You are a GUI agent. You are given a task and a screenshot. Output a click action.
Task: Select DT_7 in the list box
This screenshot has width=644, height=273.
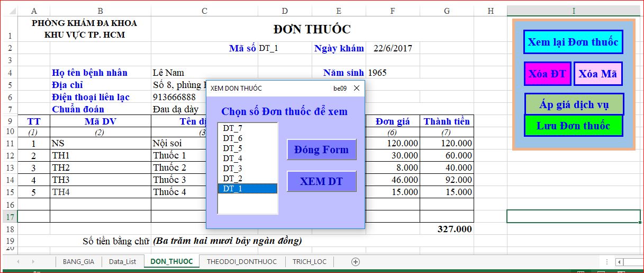[247, 128]
